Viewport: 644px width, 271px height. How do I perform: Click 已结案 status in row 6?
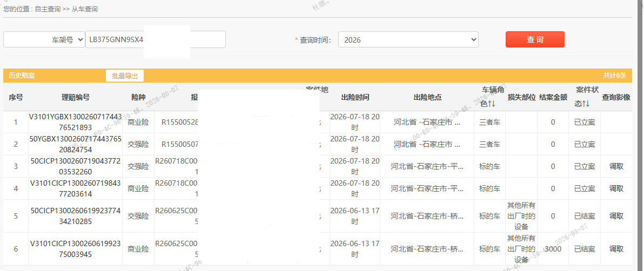[585, 249]
